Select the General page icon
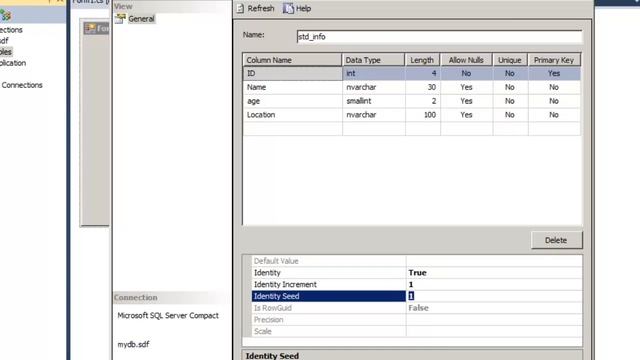 120,19
